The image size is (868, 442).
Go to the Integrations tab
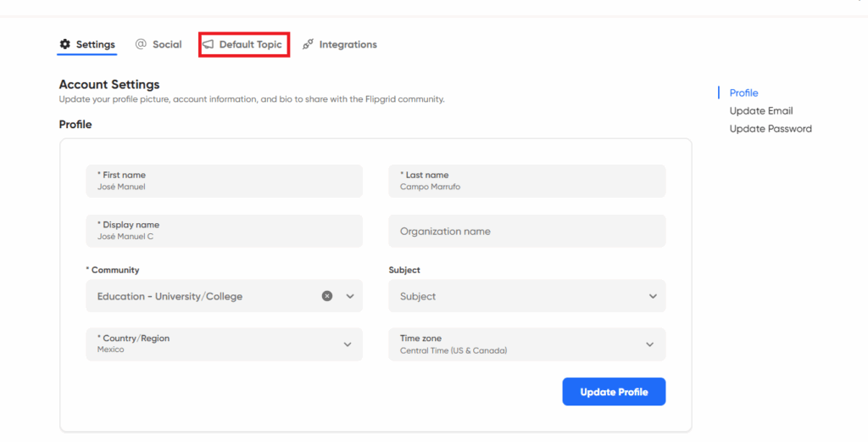click(x=348, y=44)
